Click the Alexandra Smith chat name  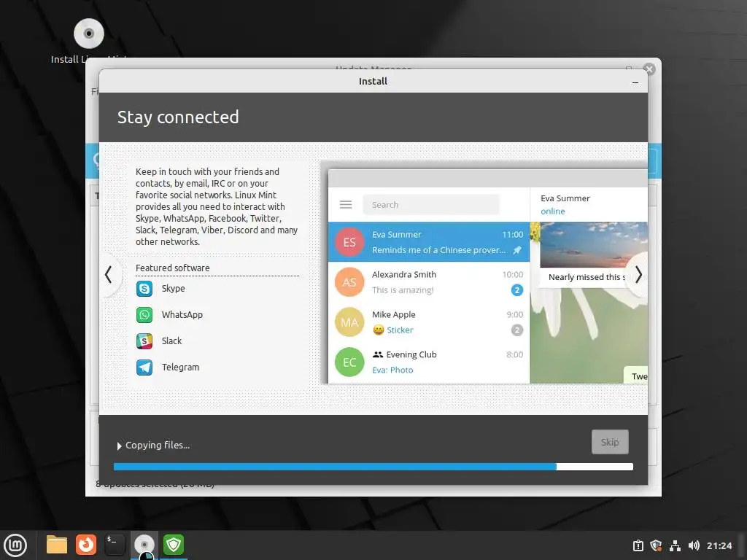[404, 275]
